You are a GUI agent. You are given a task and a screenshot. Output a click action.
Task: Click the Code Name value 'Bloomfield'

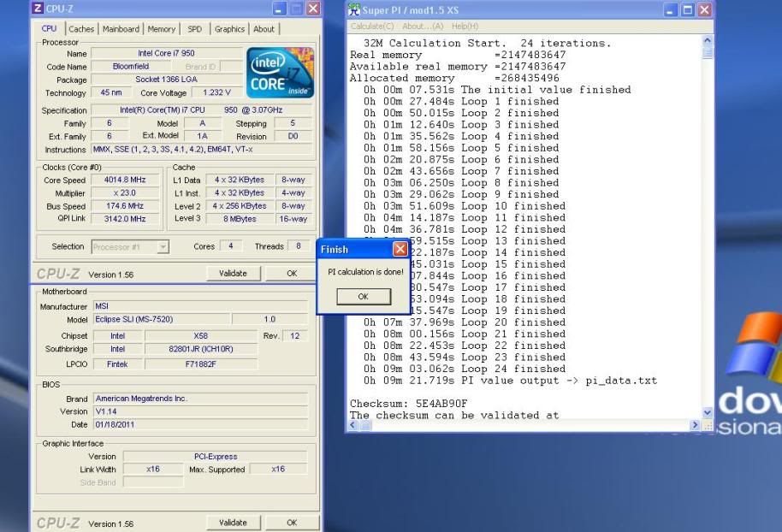131,66
